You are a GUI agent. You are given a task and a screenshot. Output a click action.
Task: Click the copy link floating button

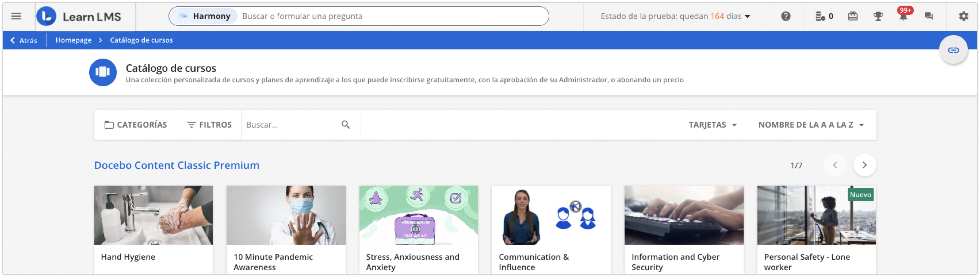(x=953, y=50)
